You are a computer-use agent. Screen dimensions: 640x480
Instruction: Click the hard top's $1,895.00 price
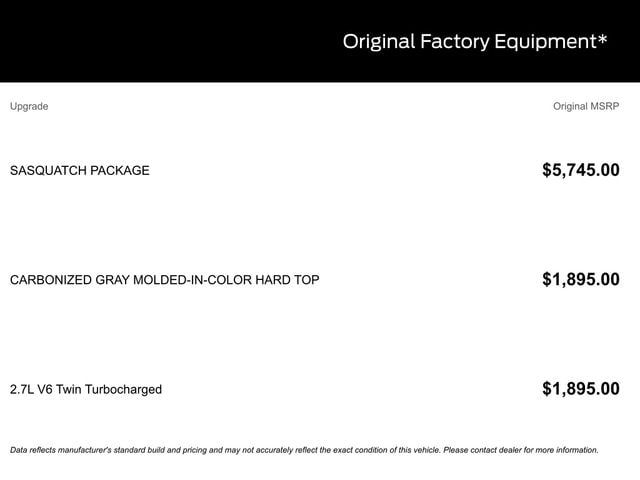580,280
